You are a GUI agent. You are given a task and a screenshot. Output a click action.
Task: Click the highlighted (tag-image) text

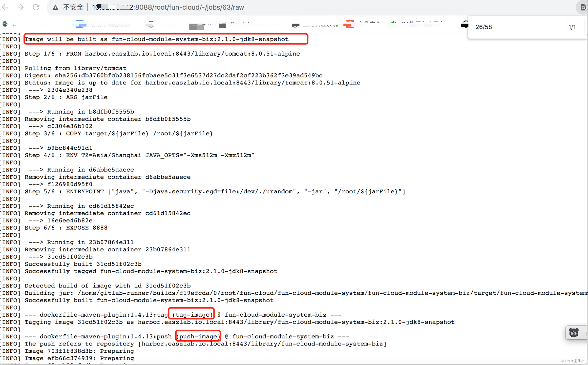192,315
